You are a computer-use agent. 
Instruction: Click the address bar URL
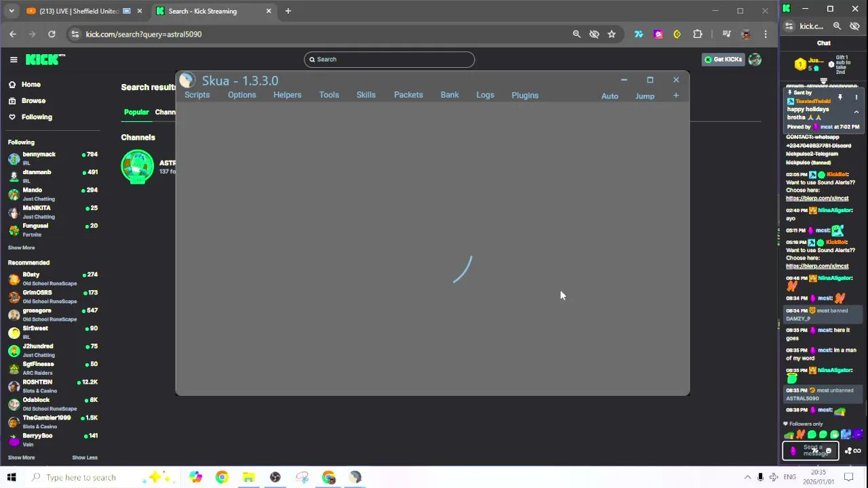tap(144, 34)
